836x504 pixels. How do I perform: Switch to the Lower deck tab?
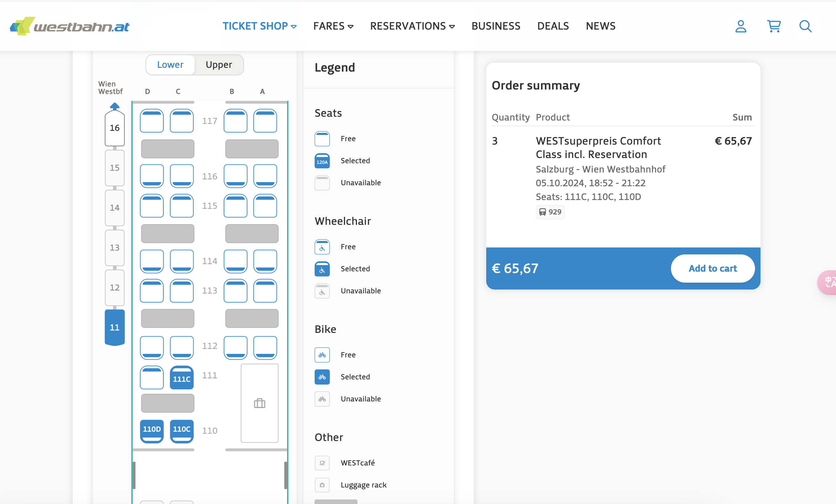pos(170,65)
